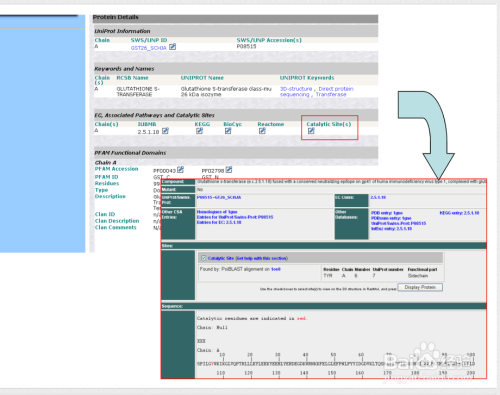Select the PF02798 accession text

point(213,171)
